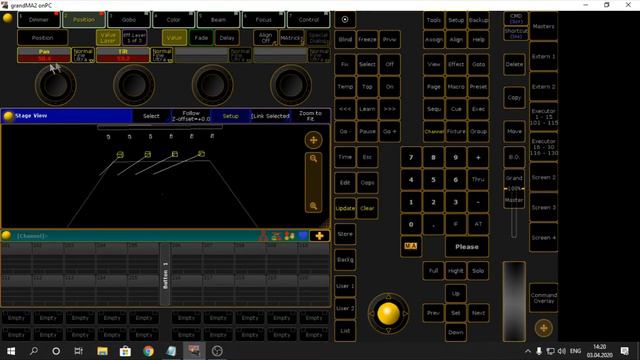The height and width of the screenshot is (360, 640).
Task: Toggle the Prvw key
Action: (389, 40)
